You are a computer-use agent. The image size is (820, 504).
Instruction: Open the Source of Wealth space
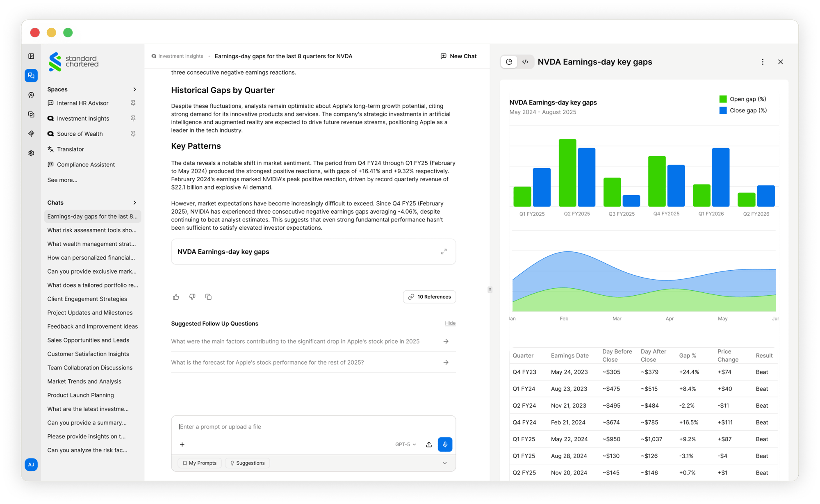point(80,134)
